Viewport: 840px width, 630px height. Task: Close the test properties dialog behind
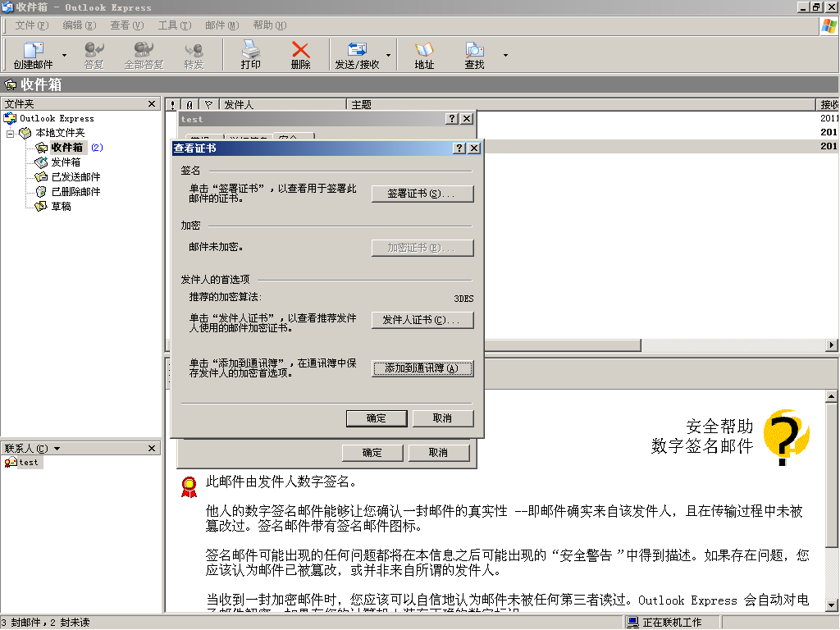pyautogui.click(x=467, y=119)
